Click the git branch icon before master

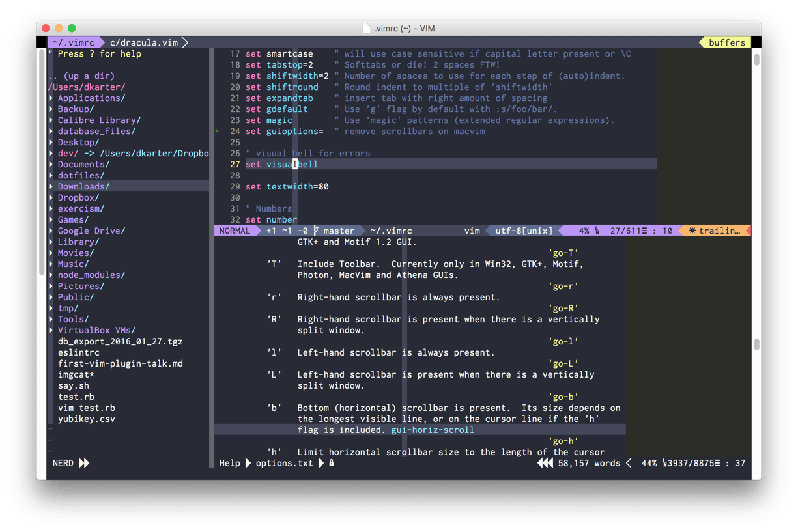point(316,231)
